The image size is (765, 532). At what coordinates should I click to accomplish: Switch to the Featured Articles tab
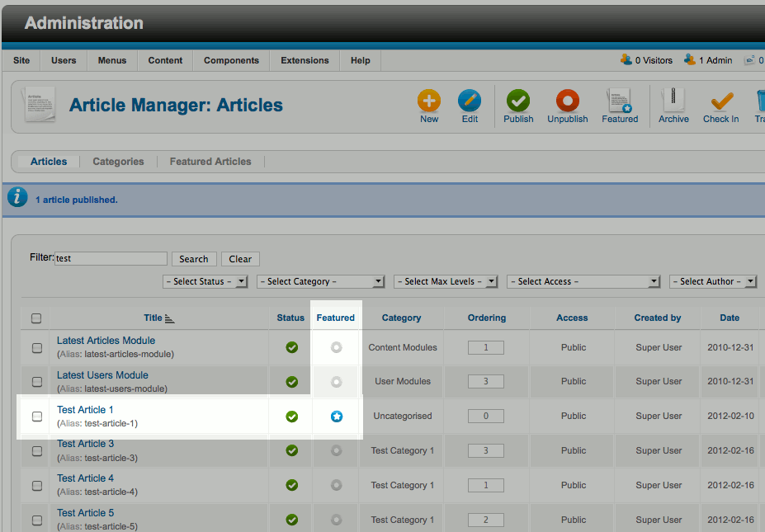tap(210, 162)
